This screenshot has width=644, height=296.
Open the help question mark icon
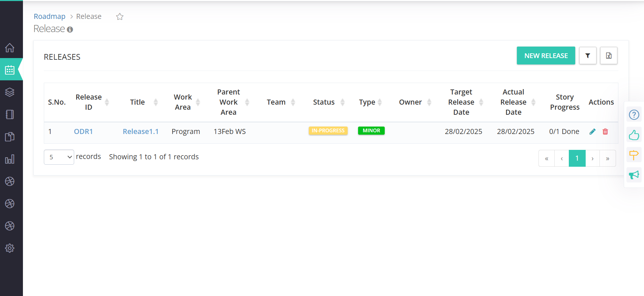[634, 115]
